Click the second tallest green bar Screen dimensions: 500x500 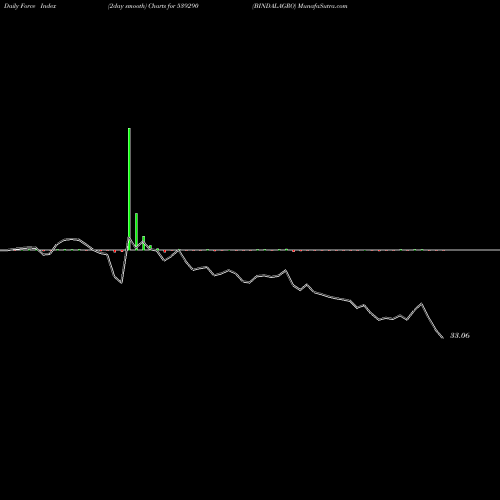(136, 231)
